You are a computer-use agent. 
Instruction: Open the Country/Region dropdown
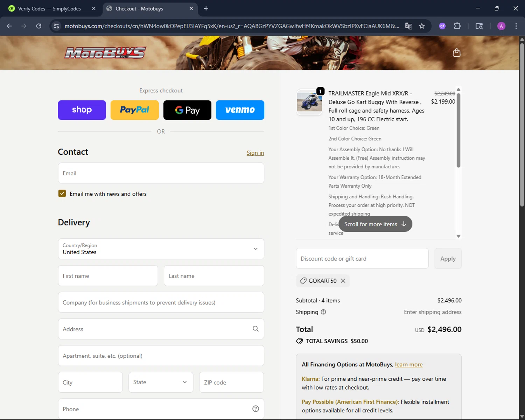point(161,249)
